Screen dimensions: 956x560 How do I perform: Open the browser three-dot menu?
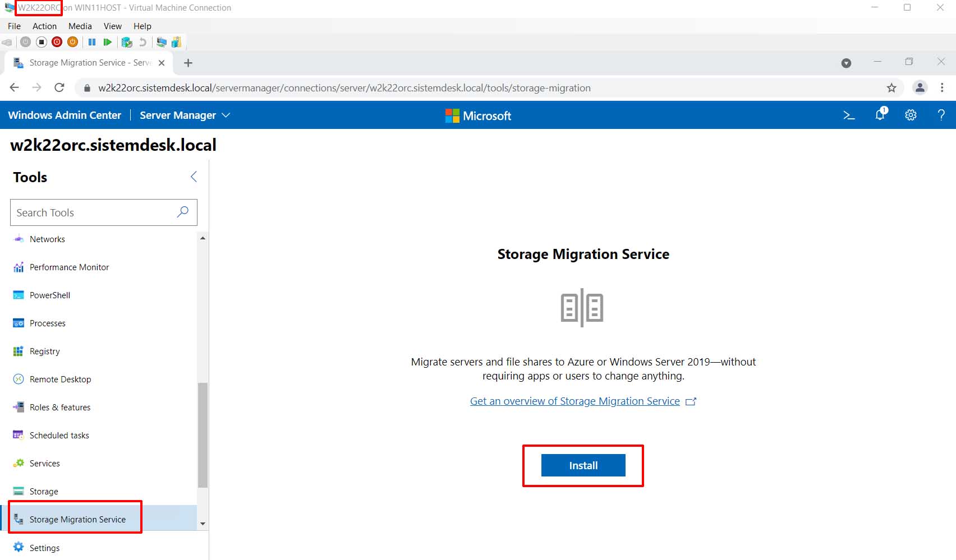(942, 87)
